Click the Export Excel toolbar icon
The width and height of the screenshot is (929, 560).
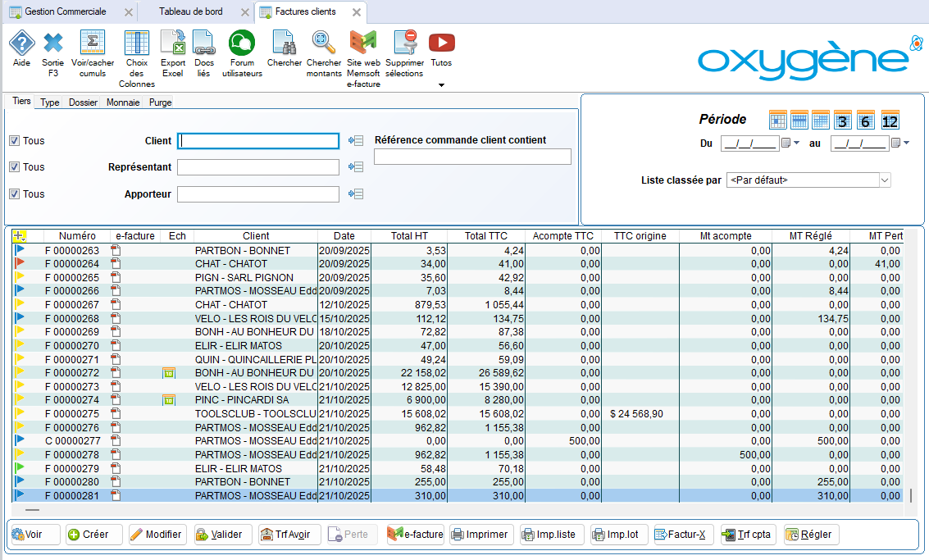tap(173, 43)
